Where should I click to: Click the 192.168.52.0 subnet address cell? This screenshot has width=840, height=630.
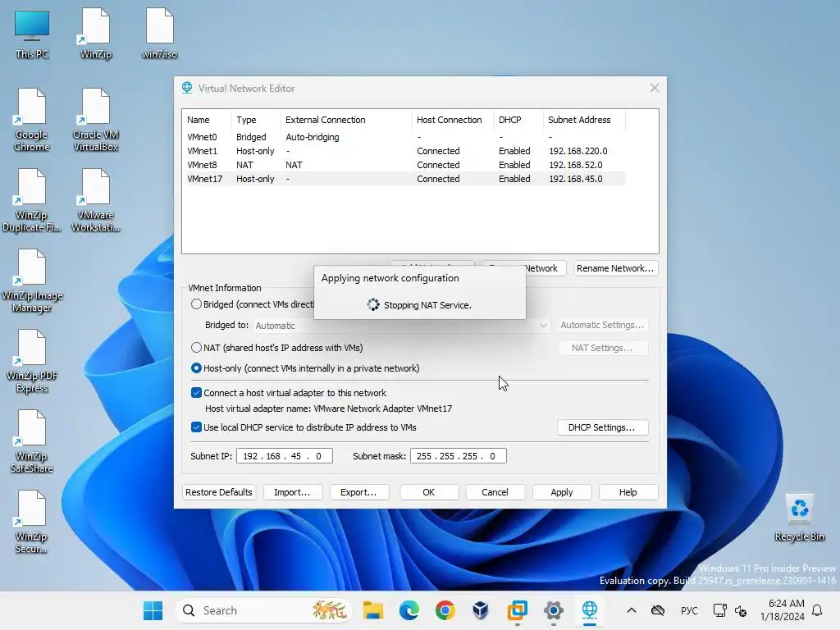576,165
